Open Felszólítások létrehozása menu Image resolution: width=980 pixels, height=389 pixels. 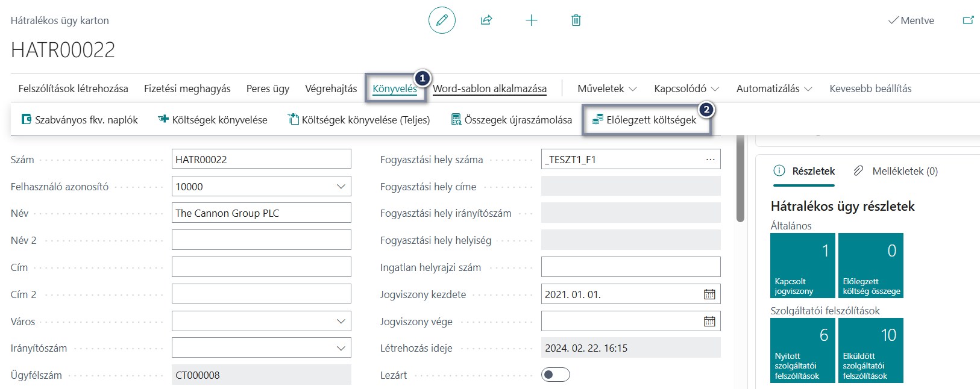[x=73, y=89]
